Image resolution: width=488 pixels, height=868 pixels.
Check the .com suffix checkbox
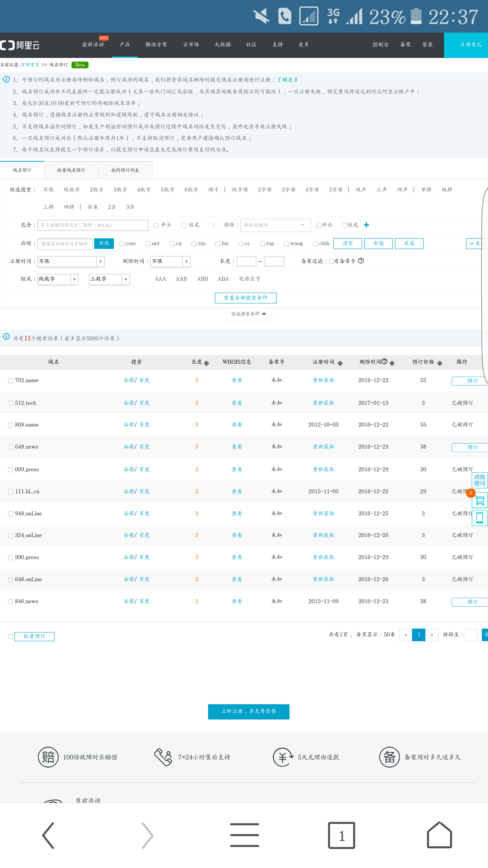121,243
